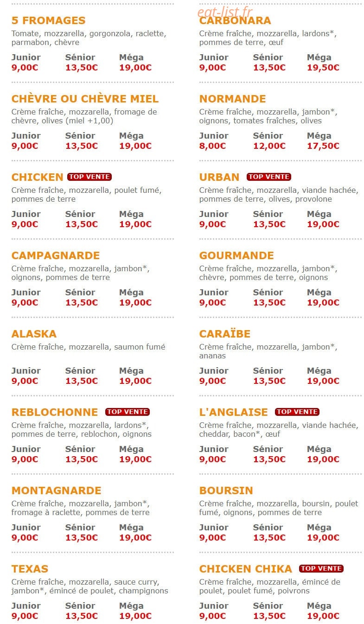Click the CHÈVRE OU CHÈVRE MIEL title
This screenshot has height=624, width=364.
85,99
